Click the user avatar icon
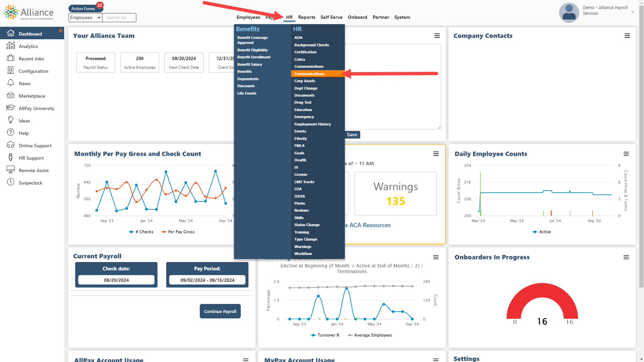 click(569, 13)
